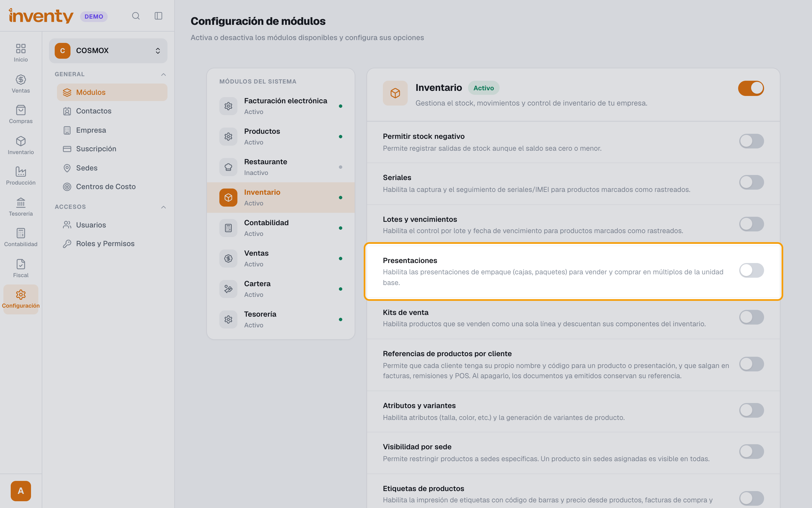Select the Tesorería module in list
The image size is (812, 508).
point(281,319)
